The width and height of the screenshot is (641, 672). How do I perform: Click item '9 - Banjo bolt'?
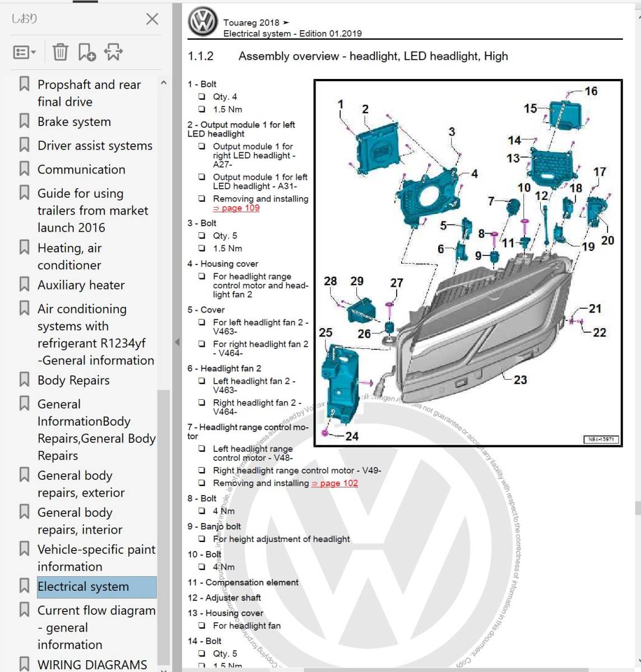click(x=214, y=526)
